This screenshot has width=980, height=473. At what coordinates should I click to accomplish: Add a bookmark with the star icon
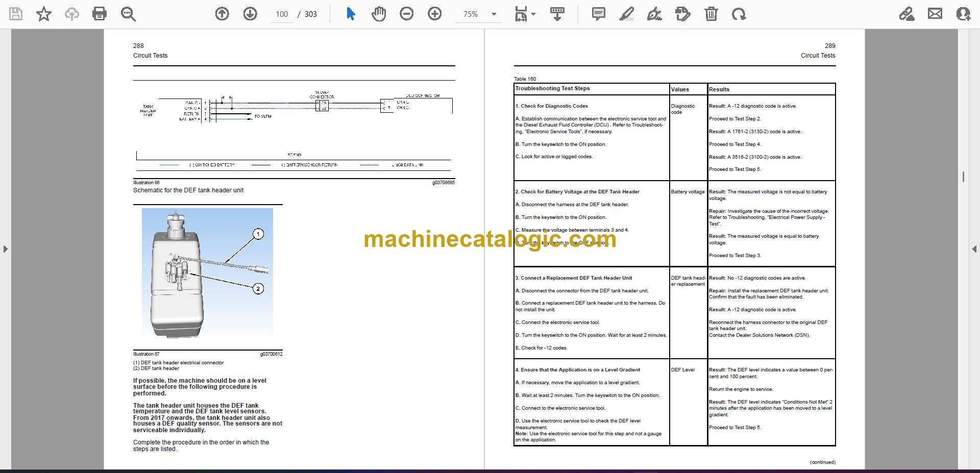[44, 14]
